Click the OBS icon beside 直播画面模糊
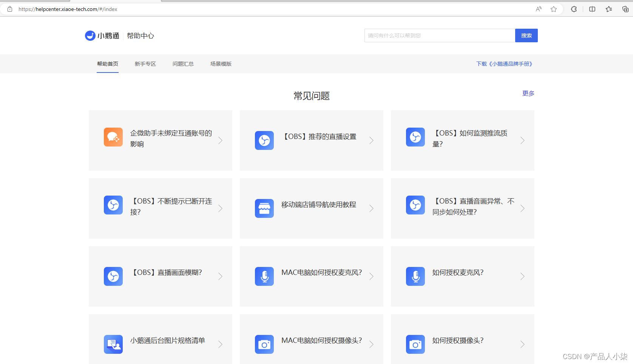The width and height of the screenshot is (633, 364). click(x=113, y=276)
